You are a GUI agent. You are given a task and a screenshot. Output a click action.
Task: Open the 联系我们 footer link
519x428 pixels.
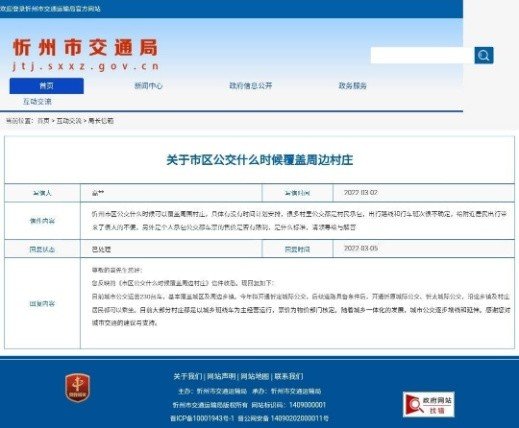click(x=289, y=376)
